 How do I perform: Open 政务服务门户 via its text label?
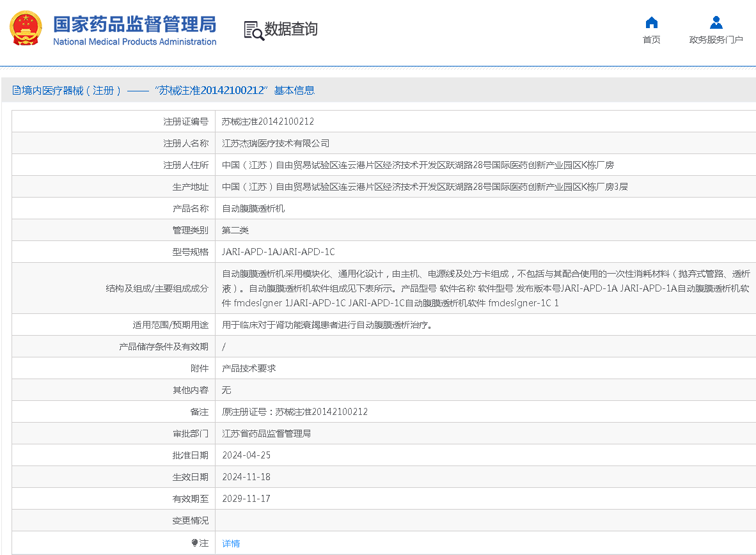[x=716, y=40]
